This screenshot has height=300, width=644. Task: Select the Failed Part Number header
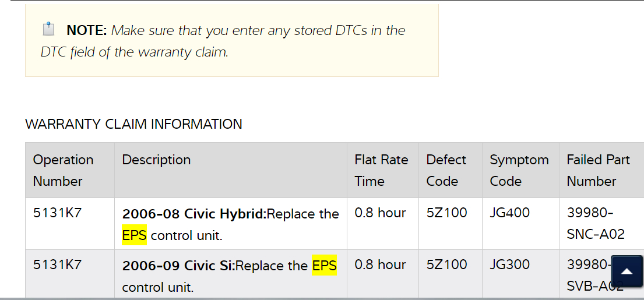pyautogui.click(x=598, y=170)
